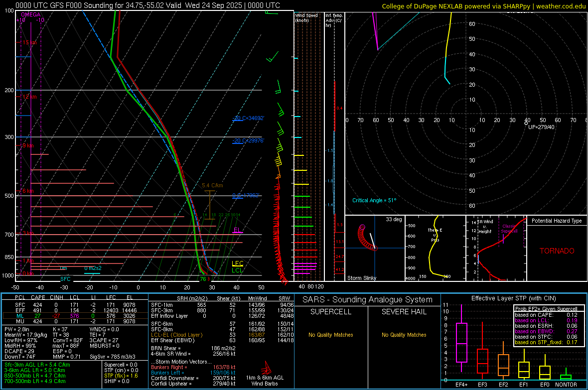This screenshot has height=390, width=588.
Task: Click the 5.4 C/km lapse rate label
Action: (212, 185)
